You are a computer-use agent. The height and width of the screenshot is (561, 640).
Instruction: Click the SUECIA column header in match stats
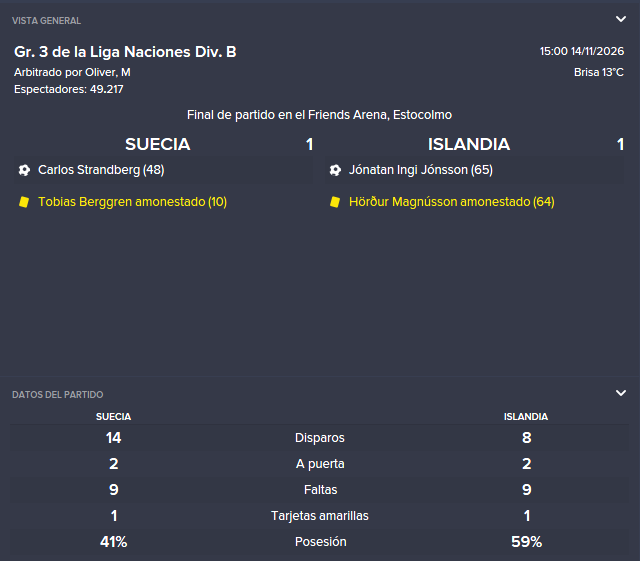pos(113,416)
